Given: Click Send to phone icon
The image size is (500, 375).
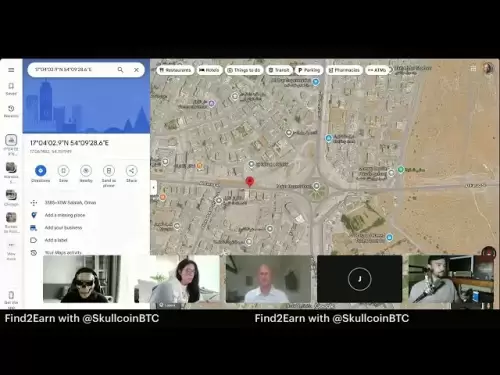Looking at the screenshot, I should click(109, 171).
